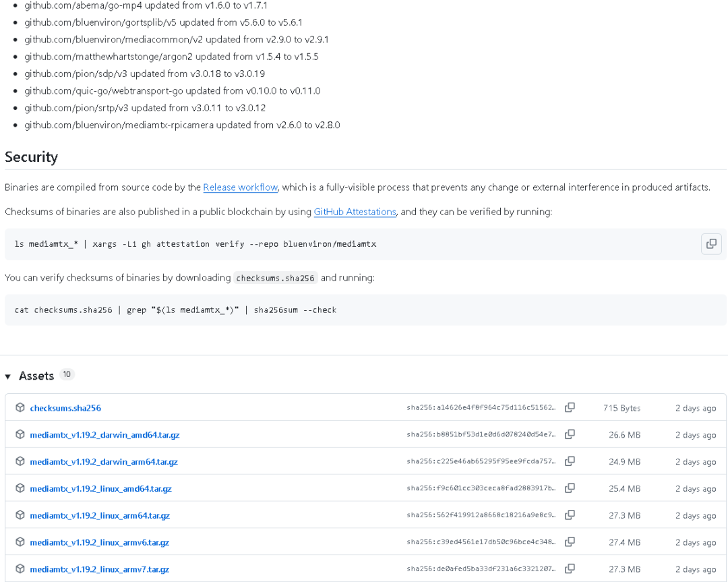Copy hash for darwin_amd64 tarball
Image resolution: width=728 pixels, height=582 pixels.
(x=570, y=434)
